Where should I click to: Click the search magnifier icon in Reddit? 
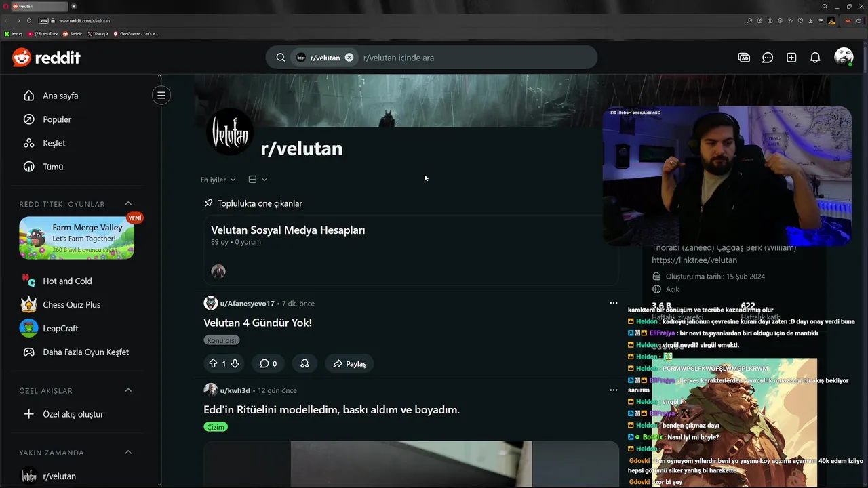pyautogui.click(x=280, y=58)
